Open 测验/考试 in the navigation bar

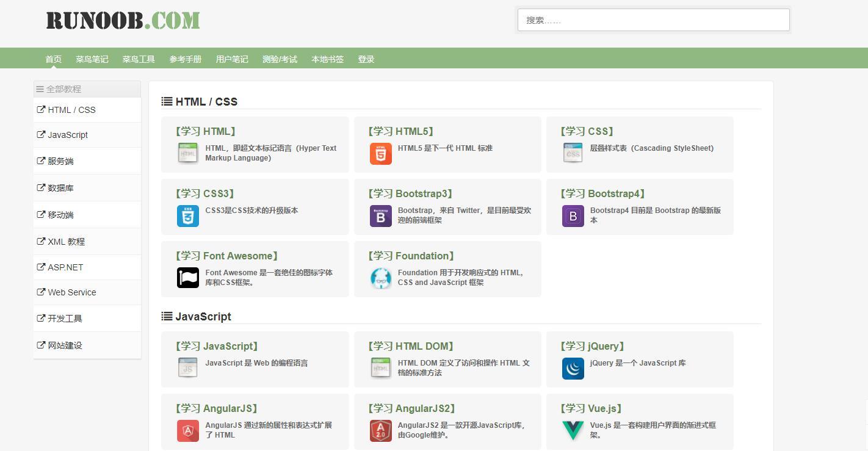click(280, 59)
